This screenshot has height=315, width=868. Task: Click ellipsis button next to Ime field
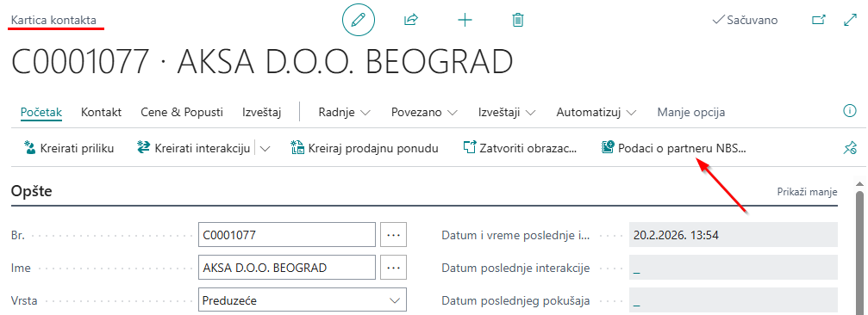(394, 268)
